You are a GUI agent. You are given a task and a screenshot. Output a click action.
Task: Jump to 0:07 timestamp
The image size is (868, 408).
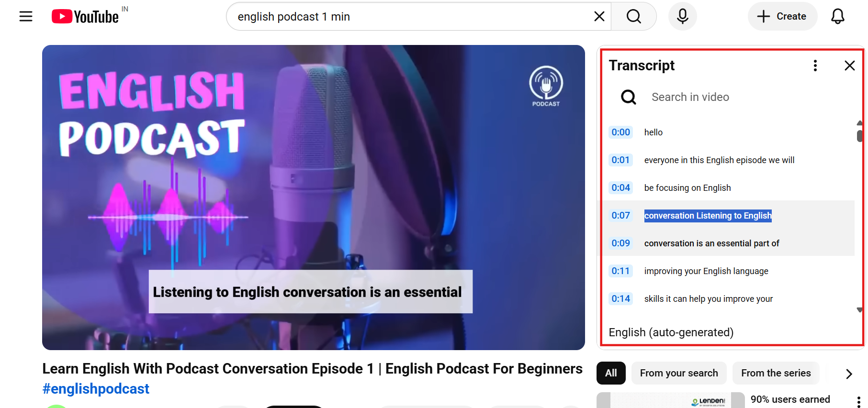[x=621, y=215]
